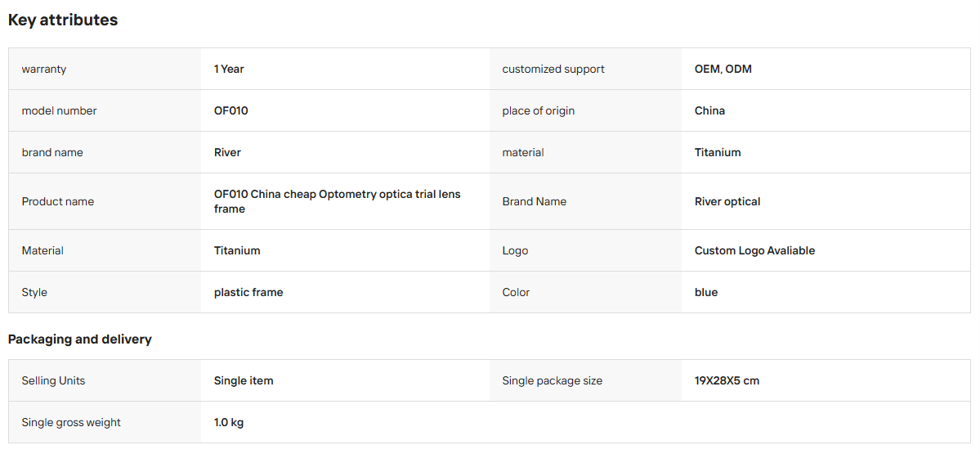Click the warranty label cell
This screenshot has height=454, width=980.
105,69
